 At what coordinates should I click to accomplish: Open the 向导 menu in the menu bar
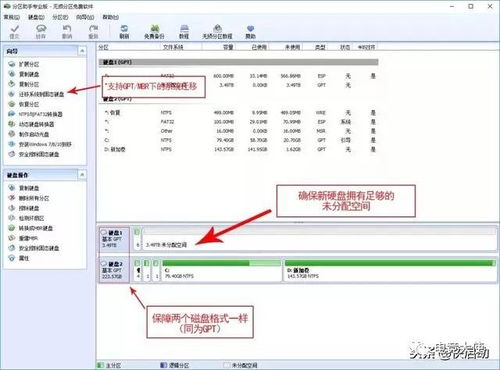[x=85, y=17]
